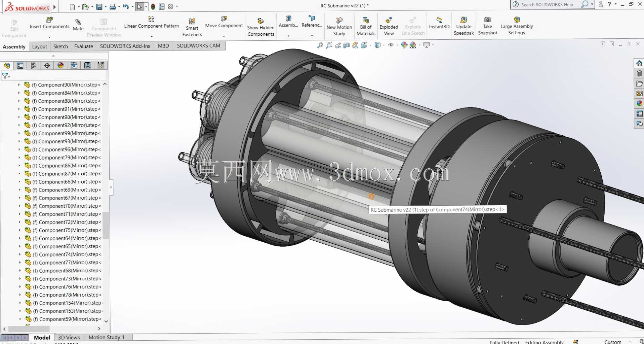Select the Mate tool
This screenshot has height=344, width=644.
[78, 25]
